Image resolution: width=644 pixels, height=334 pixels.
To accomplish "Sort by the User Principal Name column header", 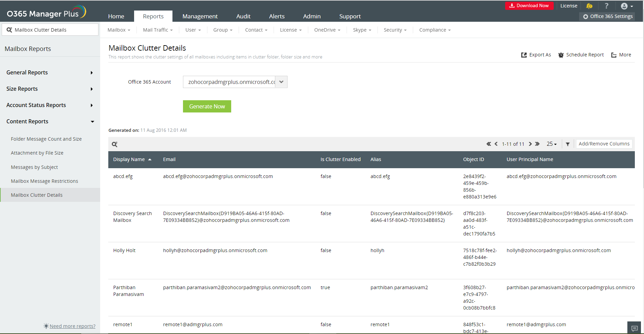I will 530,159.
